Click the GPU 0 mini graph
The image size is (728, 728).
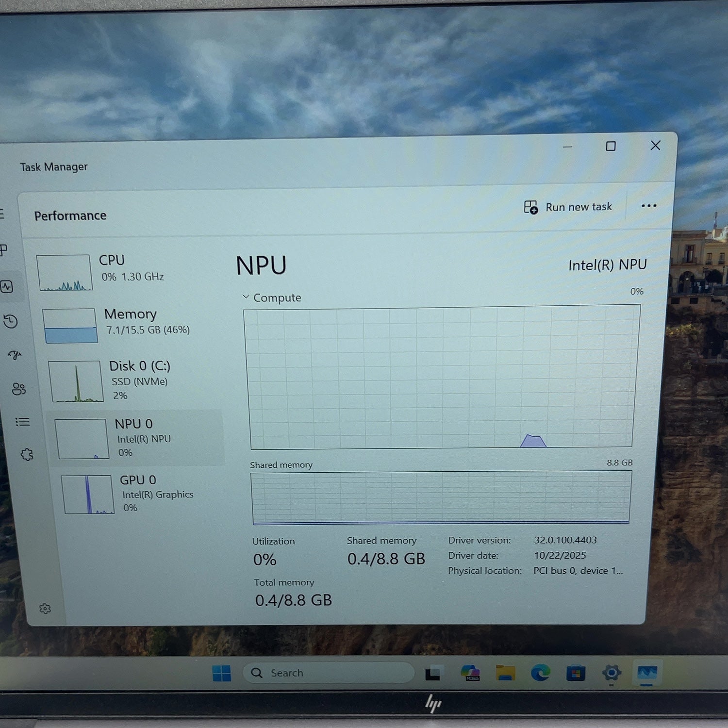point(88,495)
